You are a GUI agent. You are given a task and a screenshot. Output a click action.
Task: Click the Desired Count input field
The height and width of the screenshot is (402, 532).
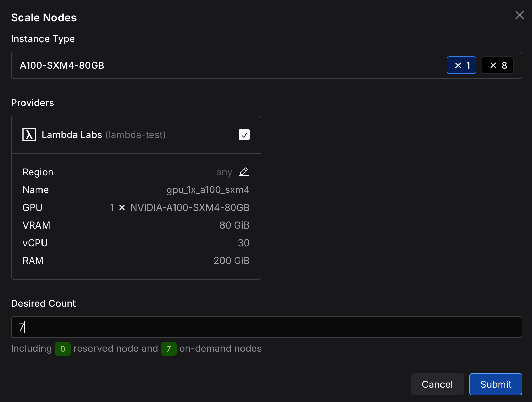click(x=267, y=327)
